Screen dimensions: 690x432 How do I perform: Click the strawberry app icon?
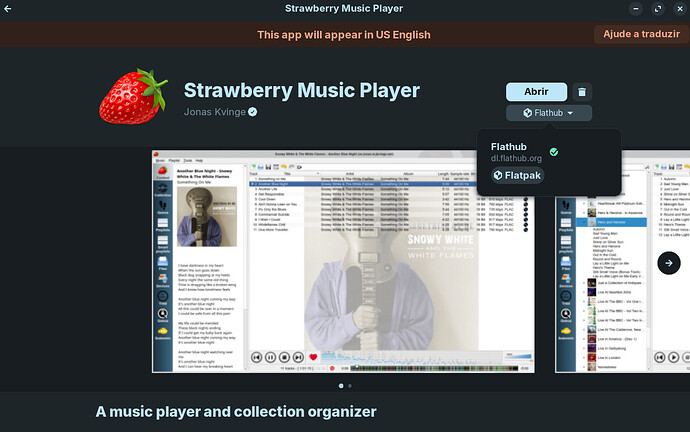133,96
